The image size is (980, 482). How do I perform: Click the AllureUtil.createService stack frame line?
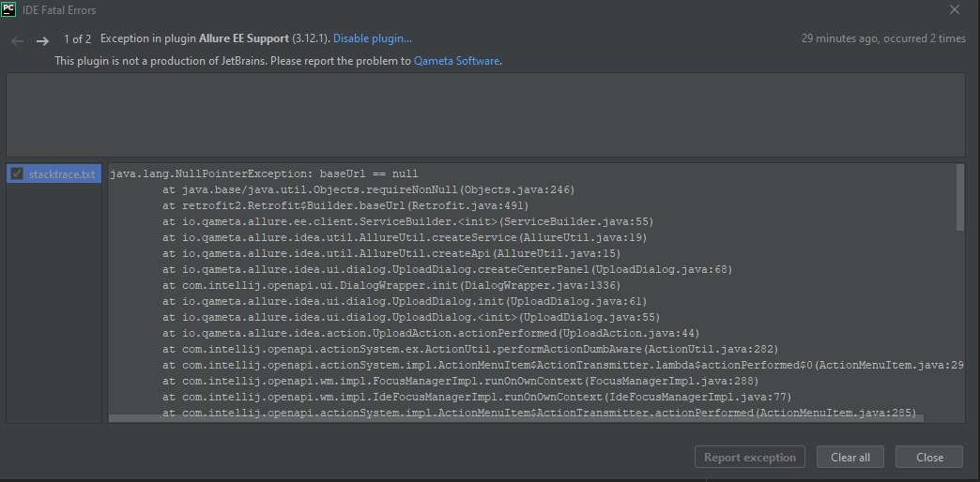click(x=405, y=238)
